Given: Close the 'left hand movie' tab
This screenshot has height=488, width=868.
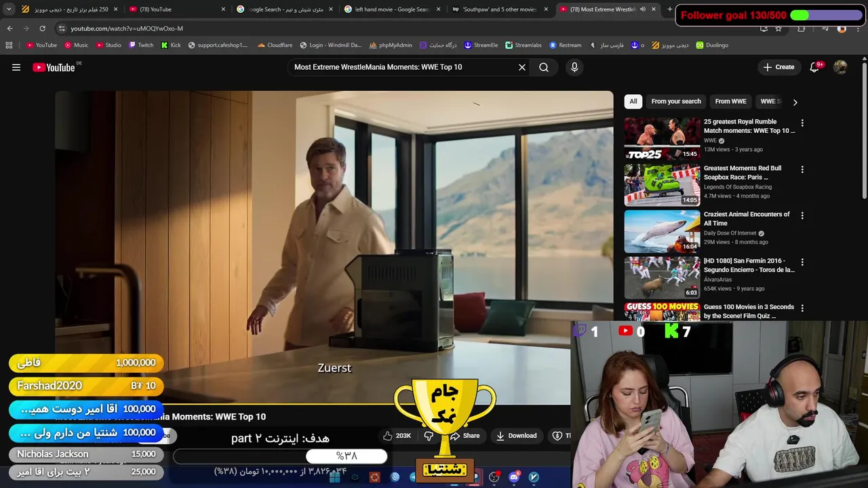Looking at the screenshot, I should (438, 9).
